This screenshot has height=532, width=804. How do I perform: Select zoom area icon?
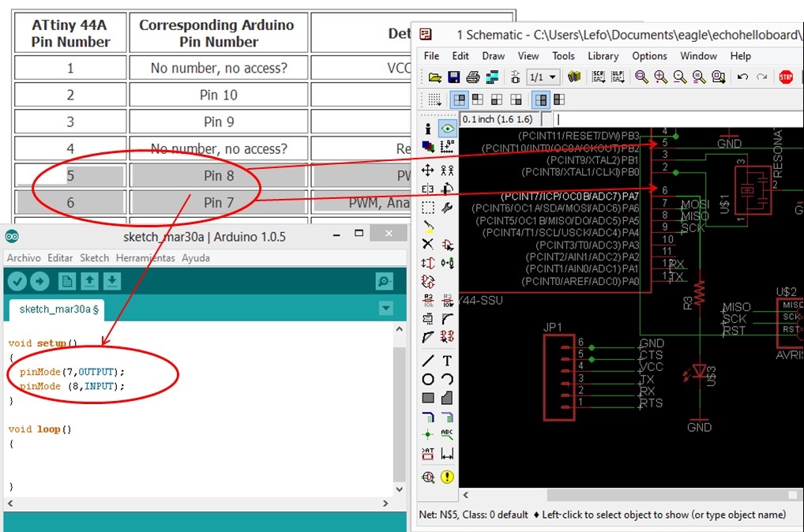(x=719, y=77)
